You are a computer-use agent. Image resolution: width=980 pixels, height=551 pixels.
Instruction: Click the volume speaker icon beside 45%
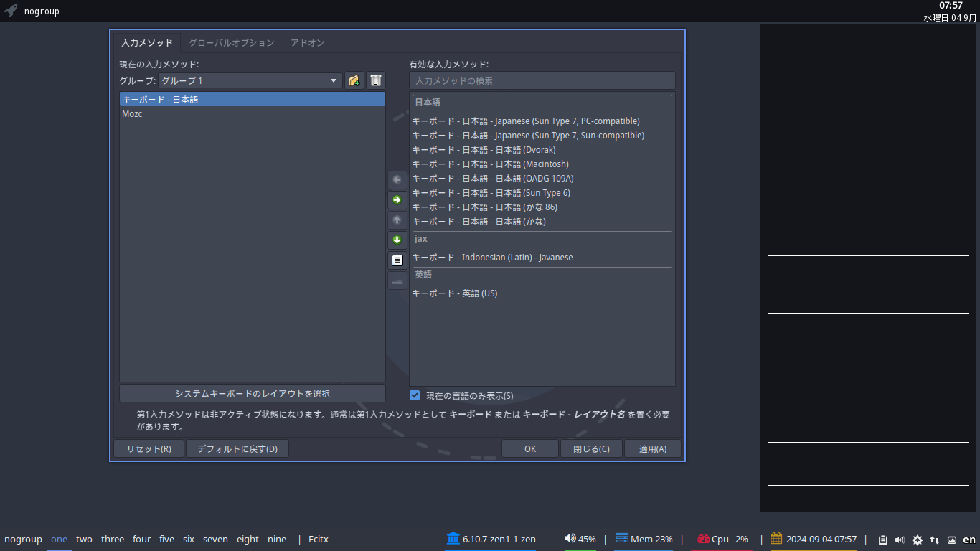click(570, 539)
